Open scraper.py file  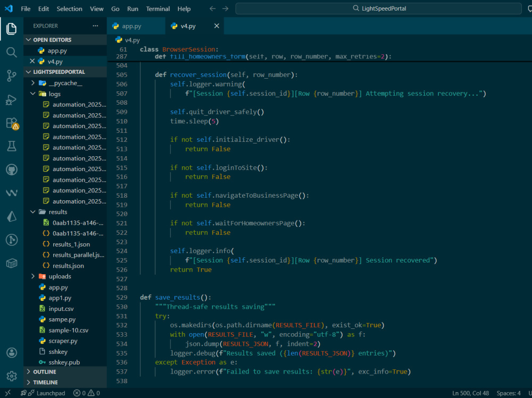pyautogui.click(x=65, y=341)
